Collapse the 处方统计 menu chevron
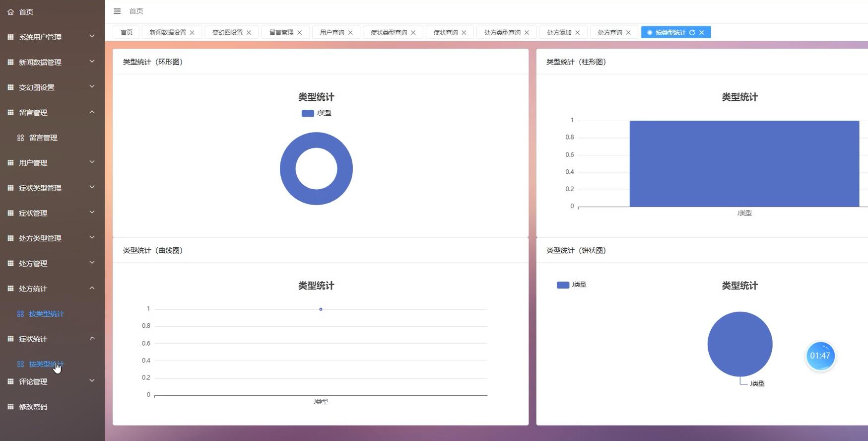Screen dimensions: 868x441 92,288
